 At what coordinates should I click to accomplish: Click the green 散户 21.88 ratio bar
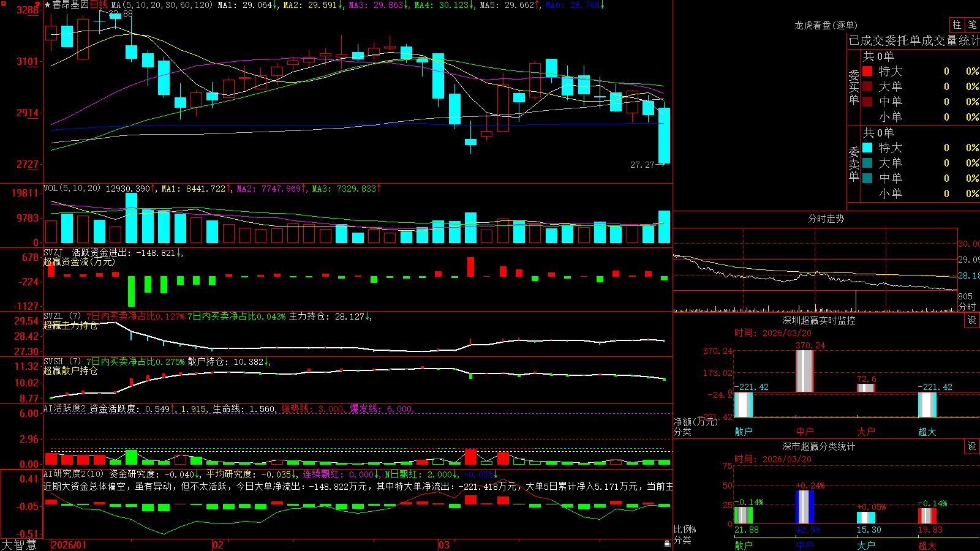click(744, 515)
